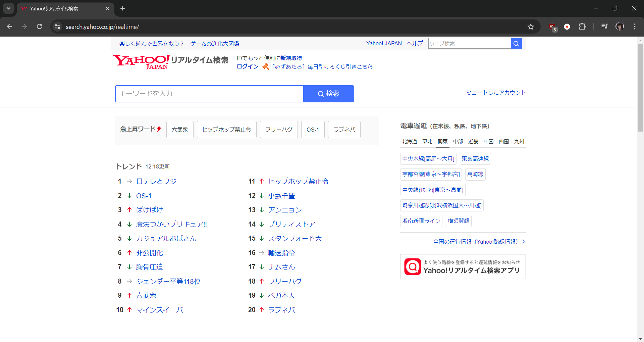
Task: Open the tab search chevron at top left
Action: pyautogui.click(x=8, y=8)
